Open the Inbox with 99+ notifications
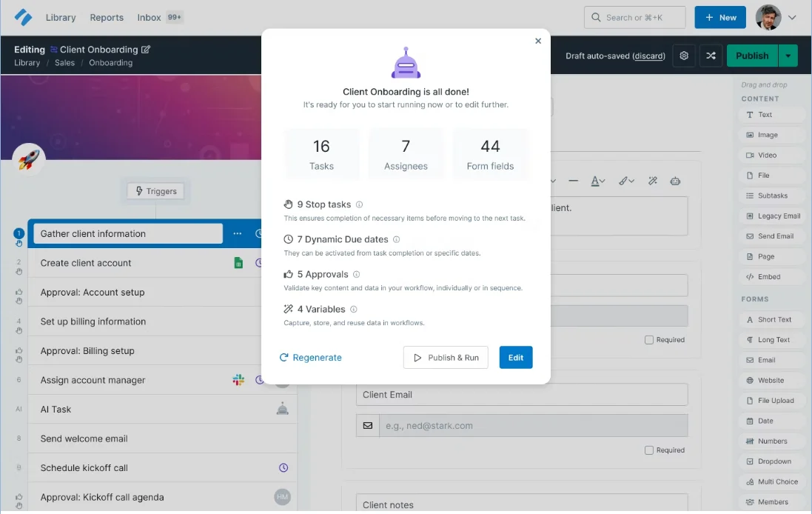The image size is (812, 514). [148, 17]
